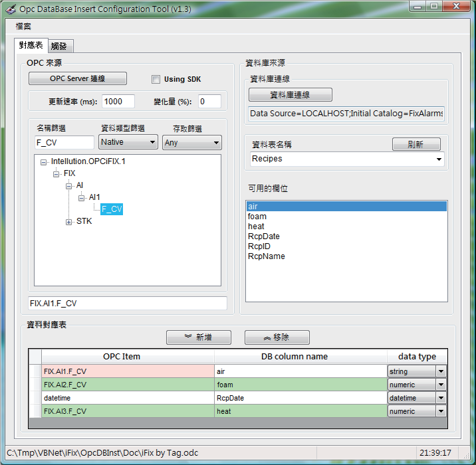Click the 更新速率 input field

click(118, 102)
